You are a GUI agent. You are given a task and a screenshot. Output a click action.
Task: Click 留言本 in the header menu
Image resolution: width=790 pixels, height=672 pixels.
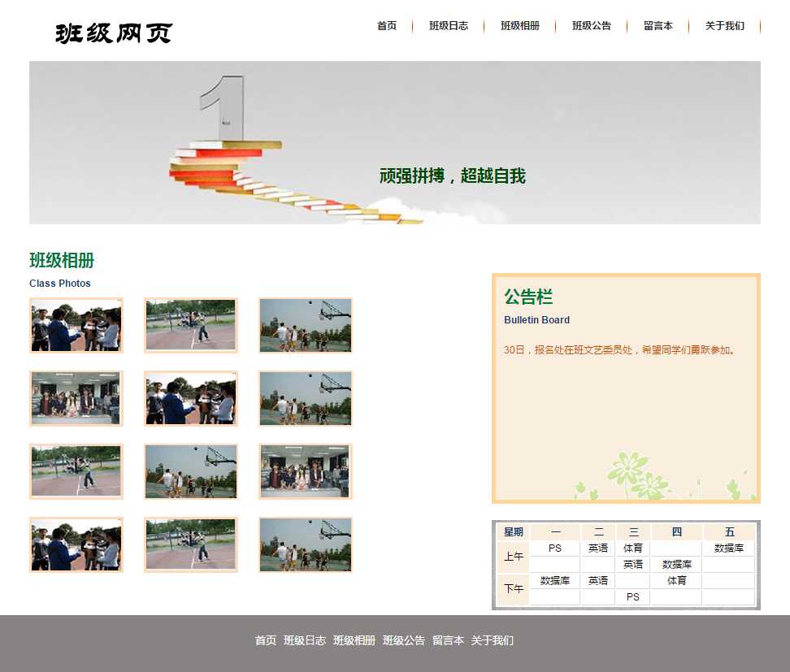(658, 26)
